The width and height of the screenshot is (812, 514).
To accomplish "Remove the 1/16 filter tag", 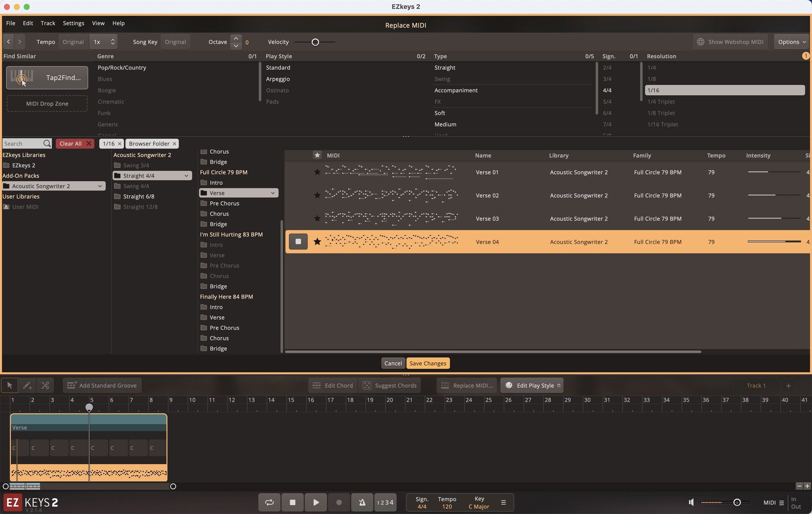I will [120, 144].
